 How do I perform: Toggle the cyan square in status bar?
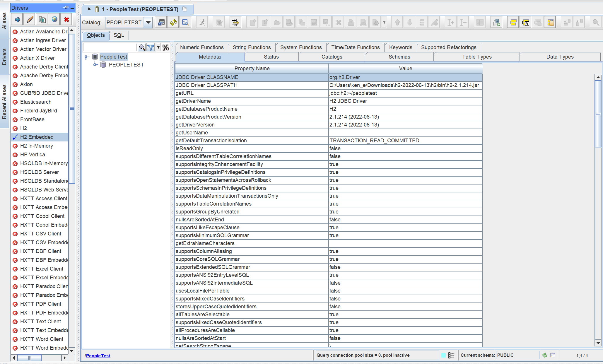[x=443, y=355]
